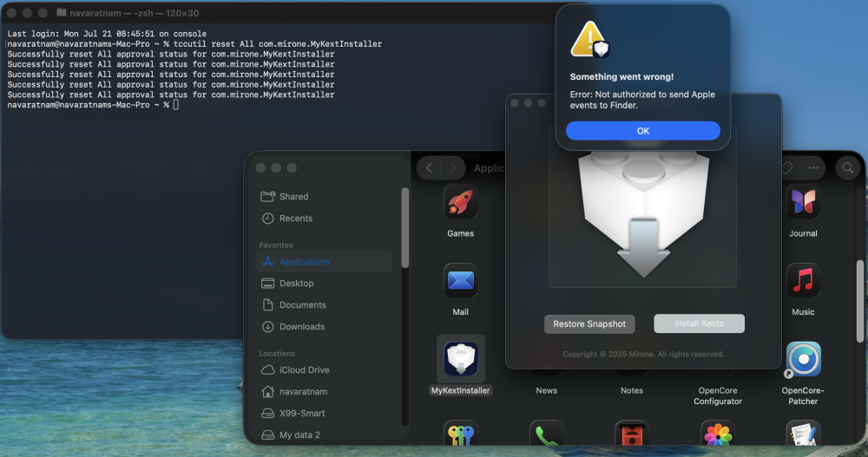Close the Finder window
Viewport: 868px width, 457px height.
coord(260,167)
